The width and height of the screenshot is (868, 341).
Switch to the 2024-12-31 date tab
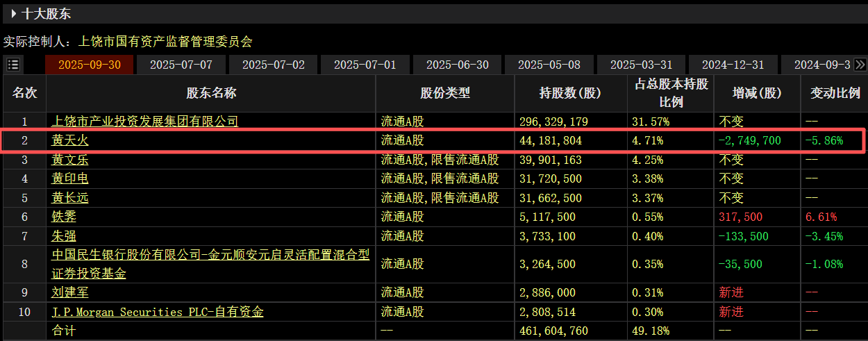(x=733, y=65)
